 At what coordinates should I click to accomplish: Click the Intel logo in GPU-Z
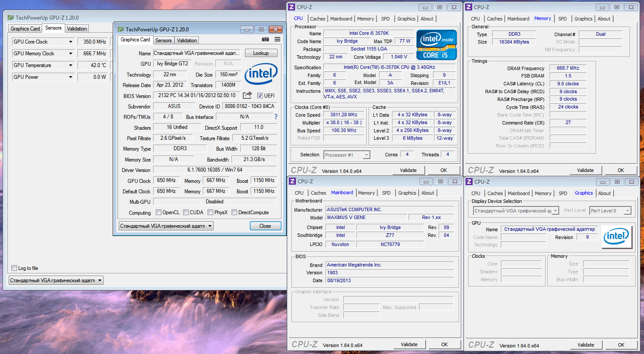(261, 74)
